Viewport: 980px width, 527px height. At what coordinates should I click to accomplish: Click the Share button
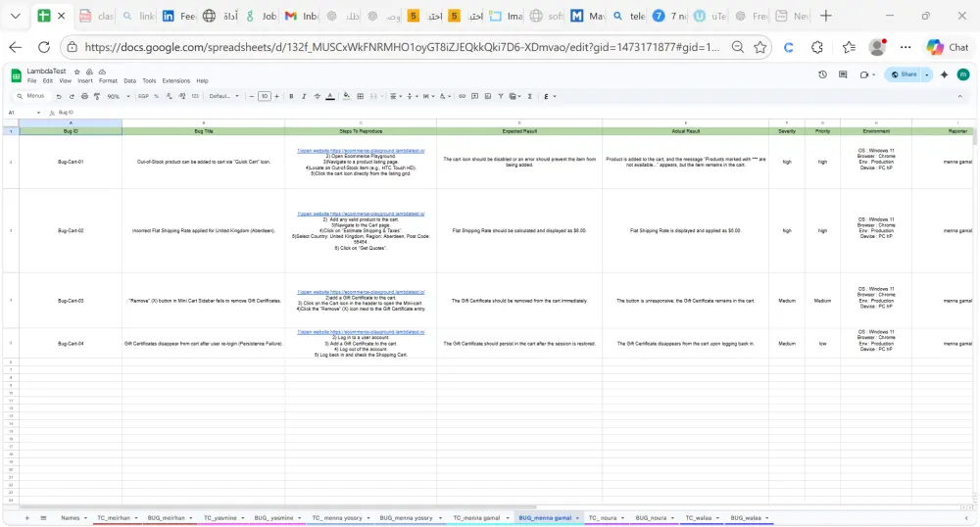[904, 74]
